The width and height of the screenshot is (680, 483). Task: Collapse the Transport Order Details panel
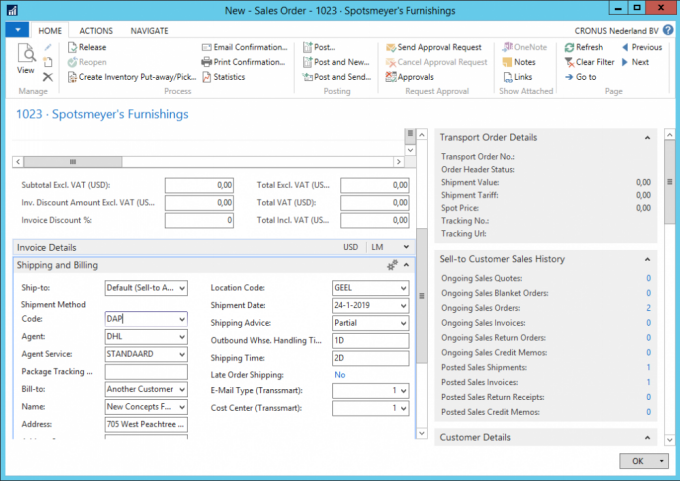coord(648,138)
